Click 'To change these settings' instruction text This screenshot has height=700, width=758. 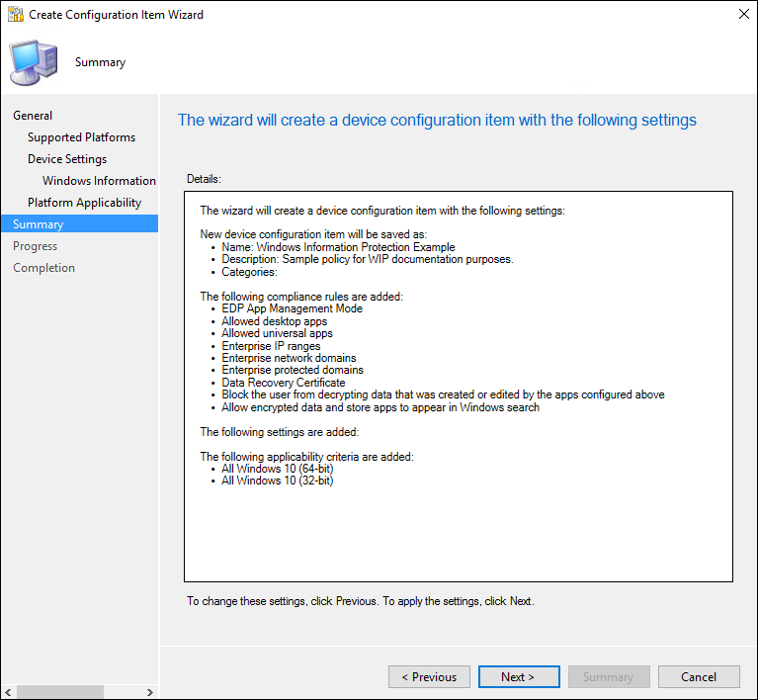pyautogui.click(x=360, y=601)
